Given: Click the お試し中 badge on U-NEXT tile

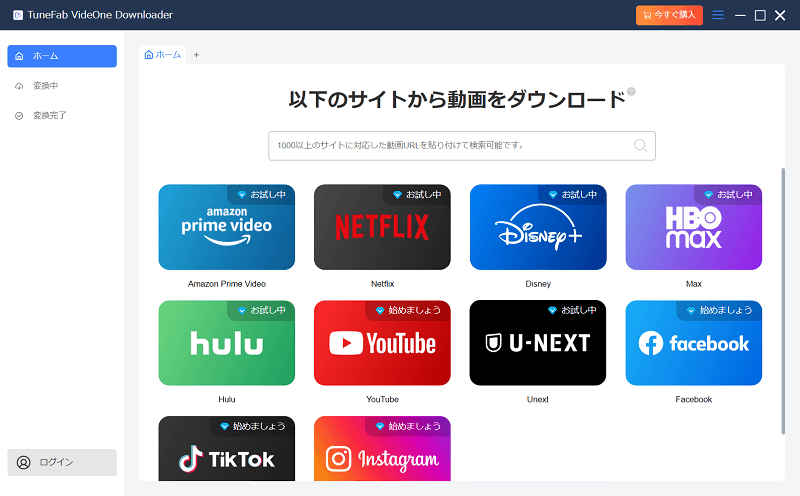Looking at the screenshot, I should point(573,310).
